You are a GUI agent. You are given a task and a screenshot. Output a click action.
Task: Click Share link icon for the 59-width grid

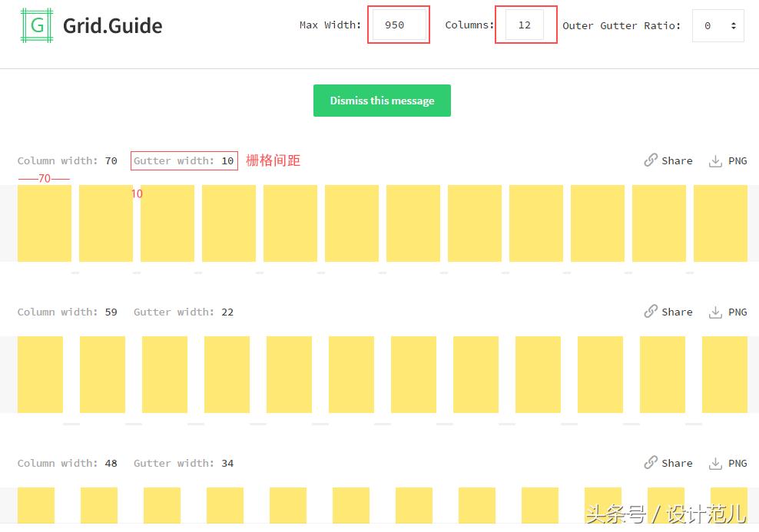pyautogui.click(x=651, y=312)
